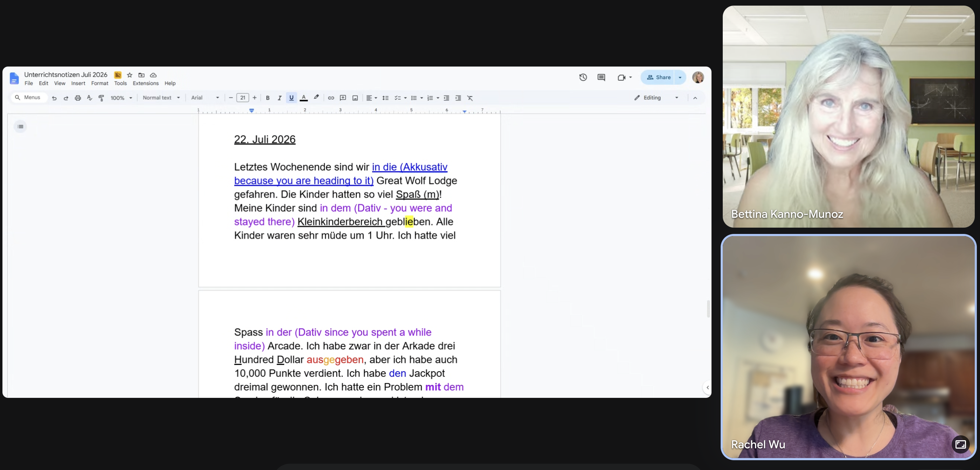Insert a link from the toolbar
This screenshot has width=980, height=470.
(x=331, y=98)
